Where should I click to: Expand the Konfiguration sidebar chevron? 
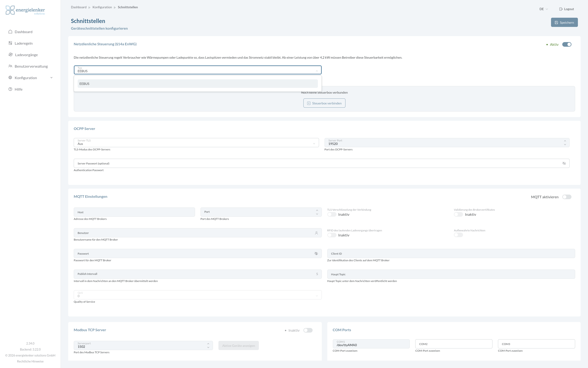(51, 78)
